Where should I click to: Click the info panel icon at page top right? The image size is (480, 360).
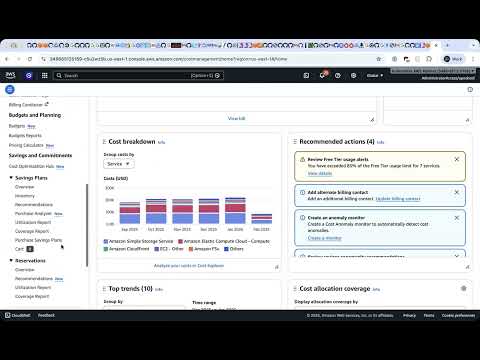pyautogui.click(x=470, y=89)
